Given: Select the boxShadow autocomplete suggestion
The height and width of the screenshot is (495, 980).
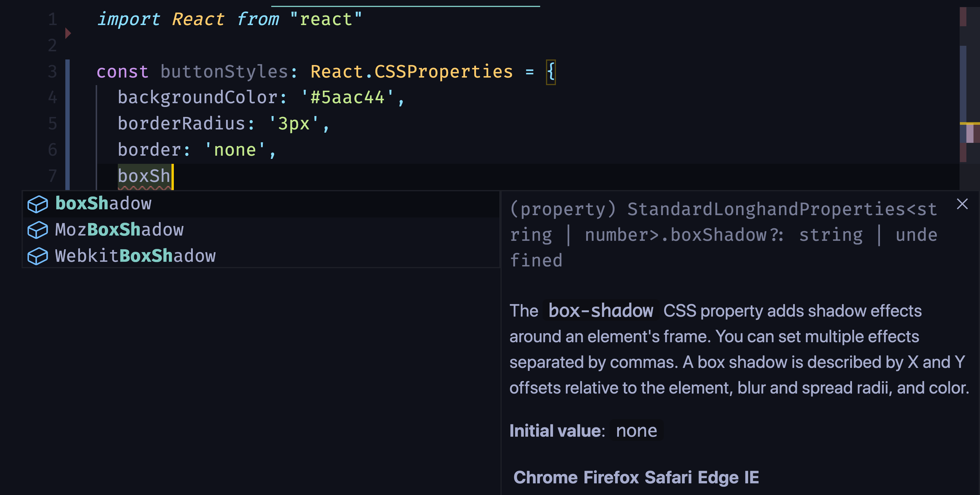Looking at the screenshot, I should click(261, 204).
